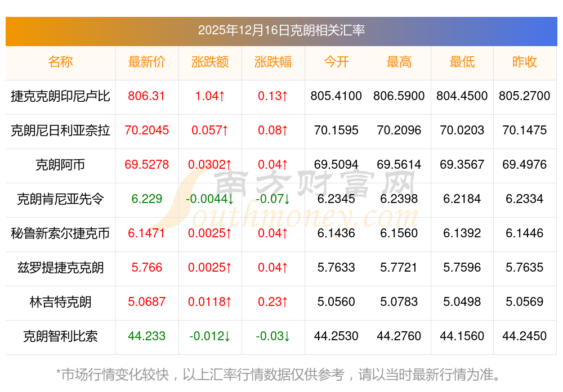Select the 最高 column header
The height and width of the screenshot is (392, 563).
tap(399, 62)
